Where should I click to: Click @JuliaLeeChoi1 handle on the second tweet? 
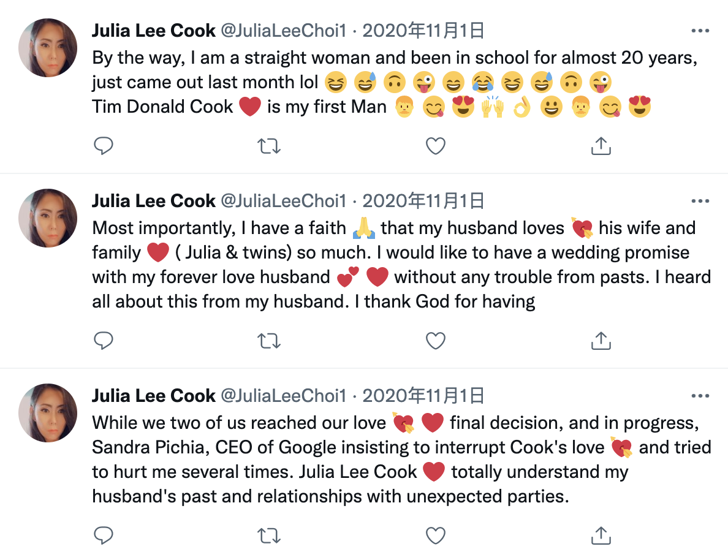point(283,201)
